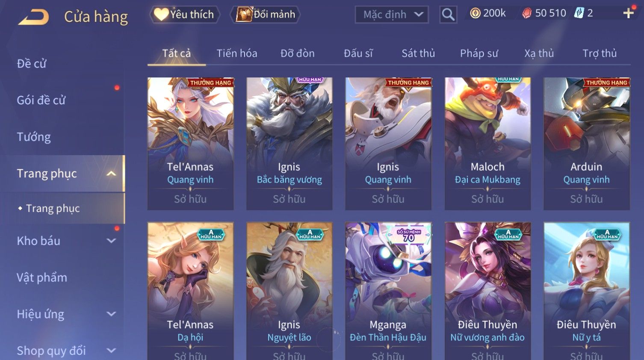Image resolution: width=644 pixels, height=360 pixels.
Task: Select the Maloch Đại ca Mukbang skin card
Action: [x=487, y=144]
